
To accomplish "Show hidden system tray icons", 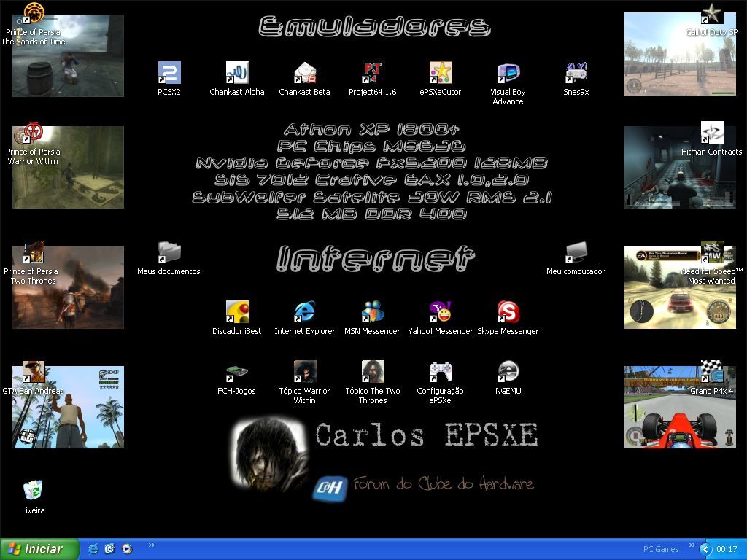I will pyautogui.click(x=705, y=549).
